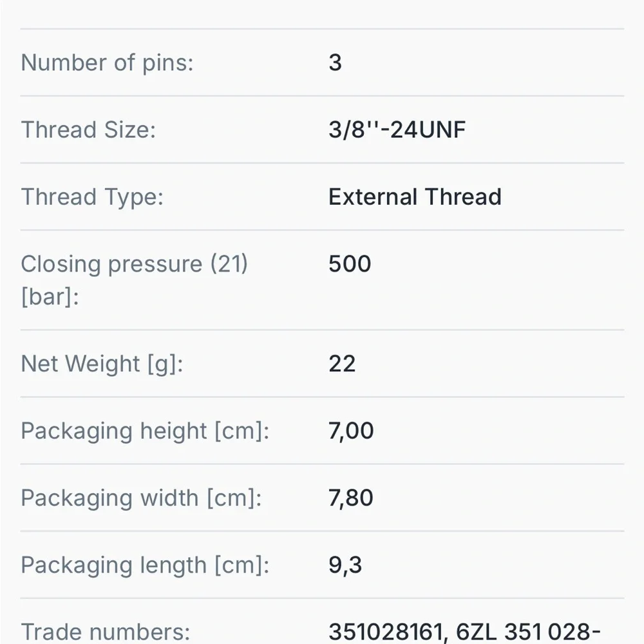This screenshot has width=644, height=644.
Task: Click the packaging height value 7,00
Action: [351, 431]
